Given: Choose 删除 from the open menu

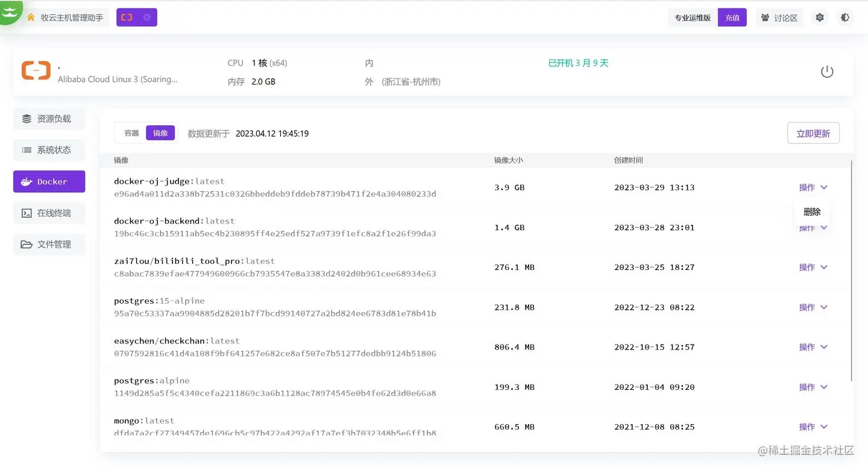Looking at the screenshot, I should 812,211.
